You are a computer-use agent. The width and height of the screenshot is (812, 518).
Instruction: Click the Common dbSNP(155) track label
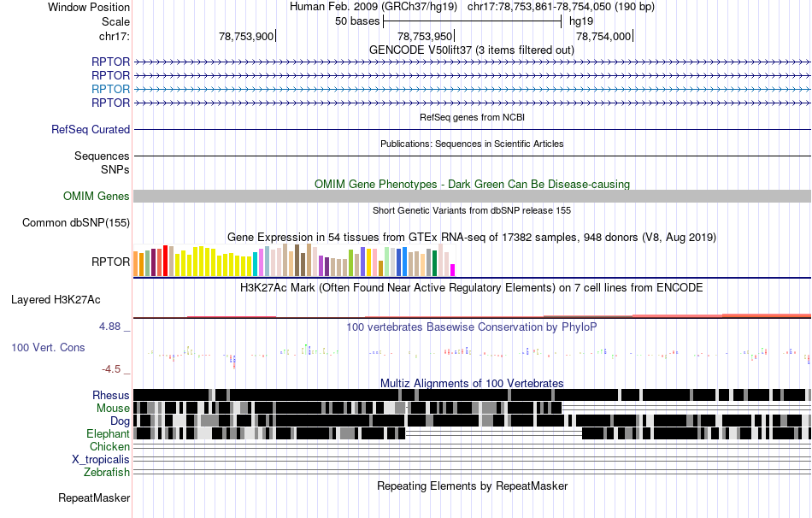[75, 223]
